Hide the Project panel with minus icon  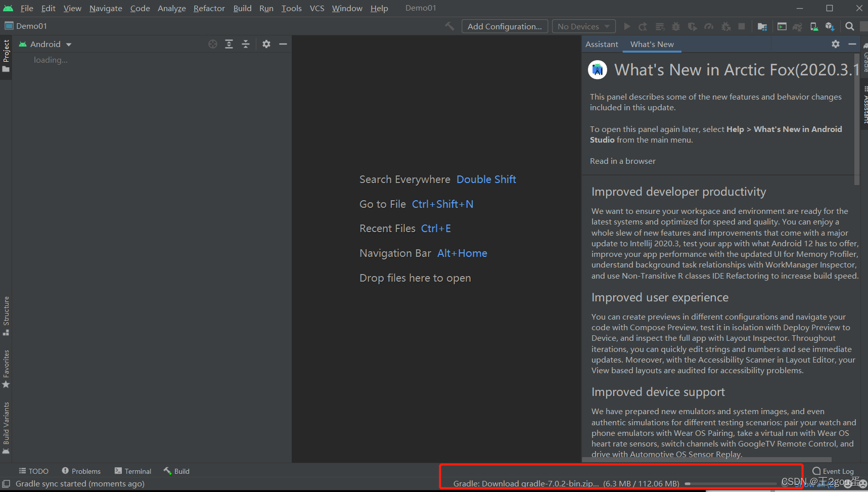(x=283, y=44)
